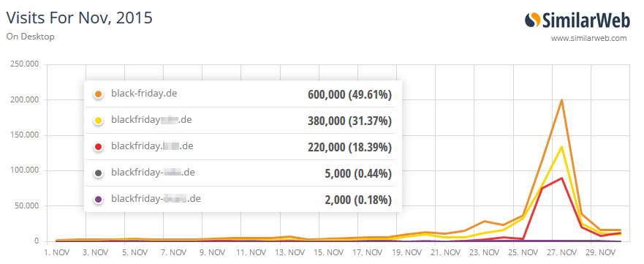Click the 220,000 (18.39%) value

[x=349, y=147]
